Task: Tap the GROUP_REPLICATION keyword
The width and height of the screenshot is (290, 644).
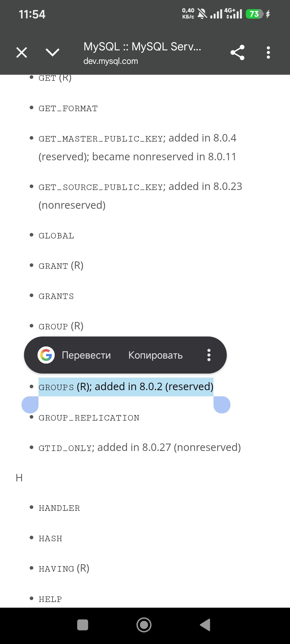Action: point(89,418)
